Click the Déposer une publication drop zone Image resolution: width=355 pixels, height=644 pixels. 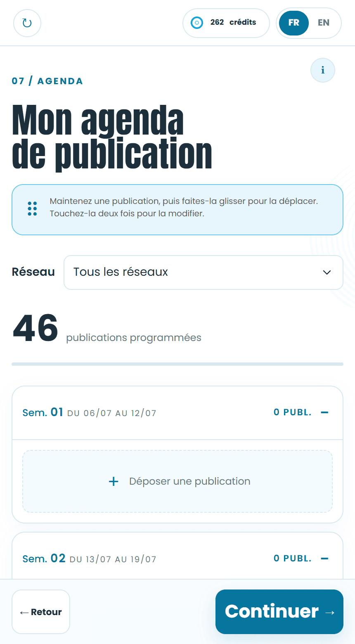[177, 481]
